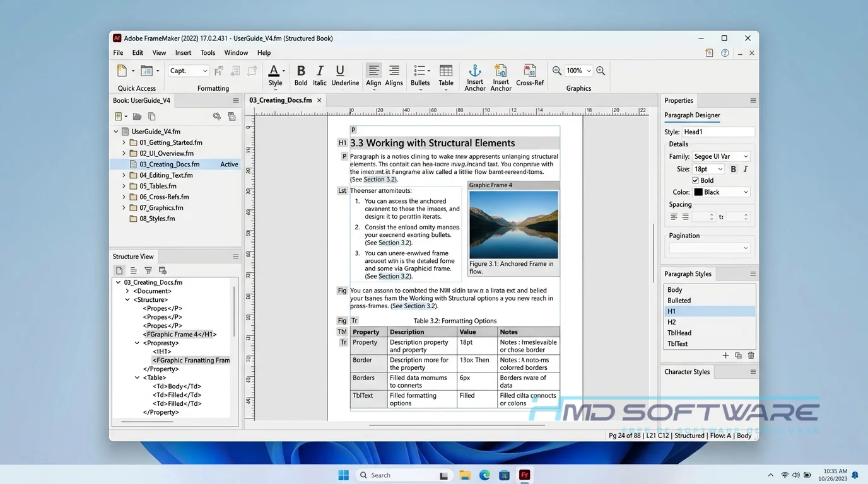Image resolution: width=868 pixels, height=484 pixels.
Task: Click the update book icon in book panel
Action: pos(232,117)
